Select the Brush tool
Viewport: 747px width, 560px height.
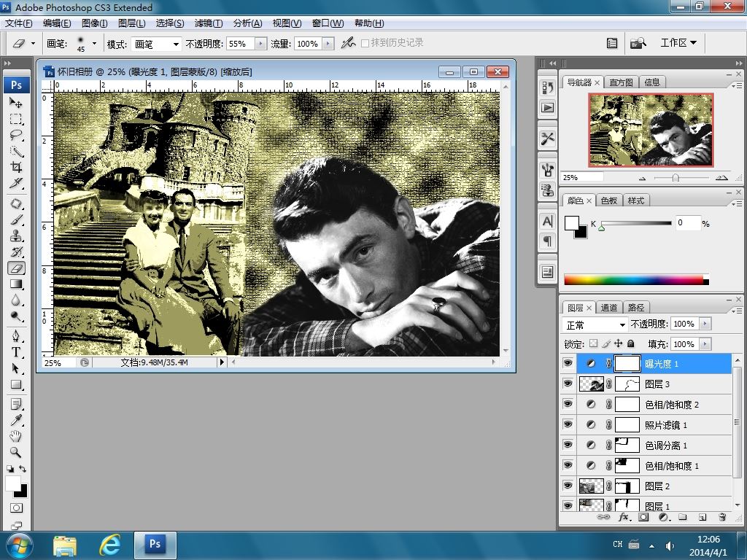tap(16, 220)
